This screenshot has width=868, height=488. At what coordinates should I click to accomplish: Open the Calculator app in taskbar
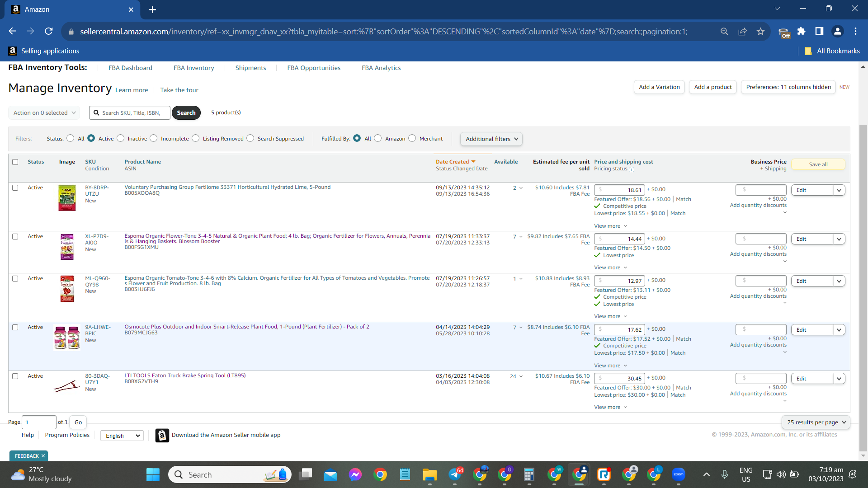[x=529, y=474]
